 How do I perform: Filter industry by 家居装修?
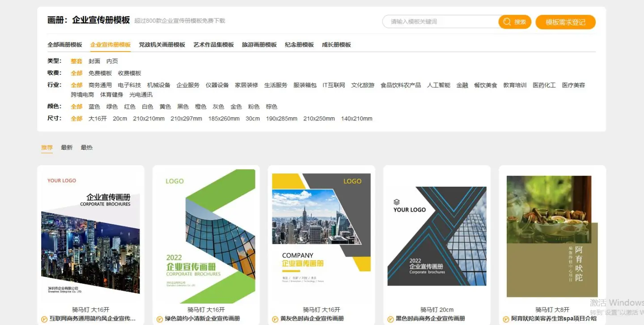pos(246,85)
